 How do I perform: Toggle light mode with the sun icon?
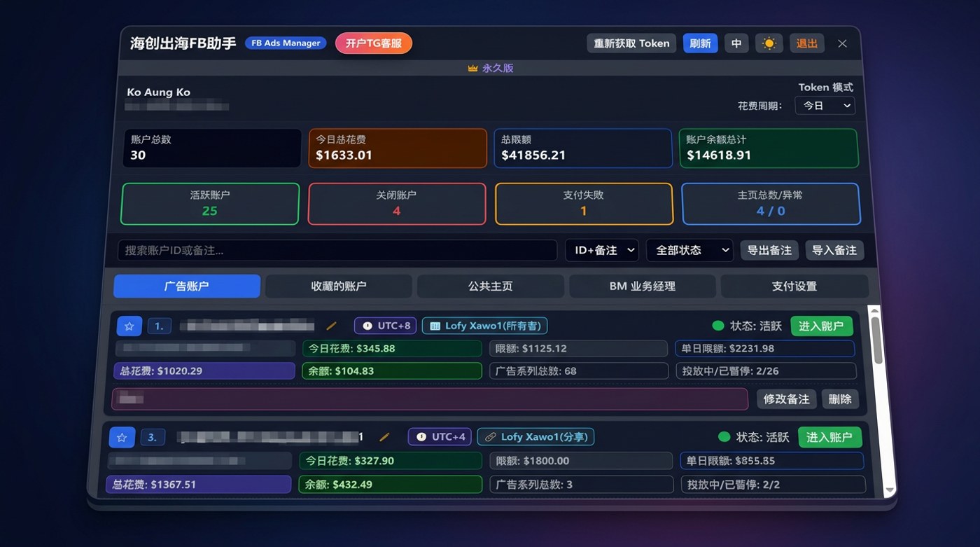tap(769, 43)
